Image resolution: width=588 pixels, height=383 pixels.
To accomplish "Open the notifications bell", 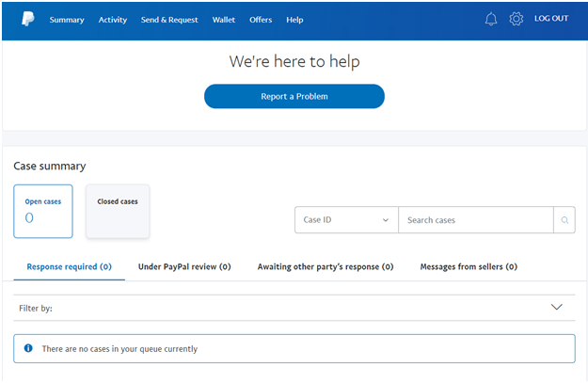I will click(x=491, y=19).
